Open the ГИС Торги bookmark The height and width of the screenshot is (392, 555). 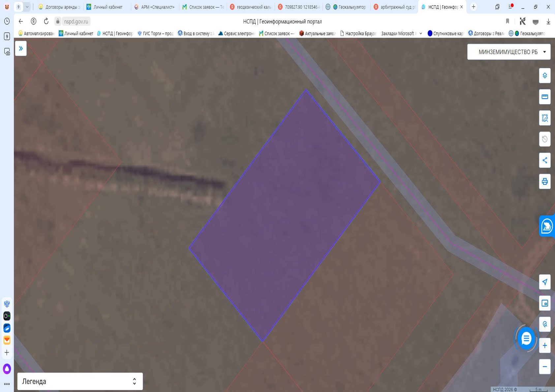tap(155, 33)
